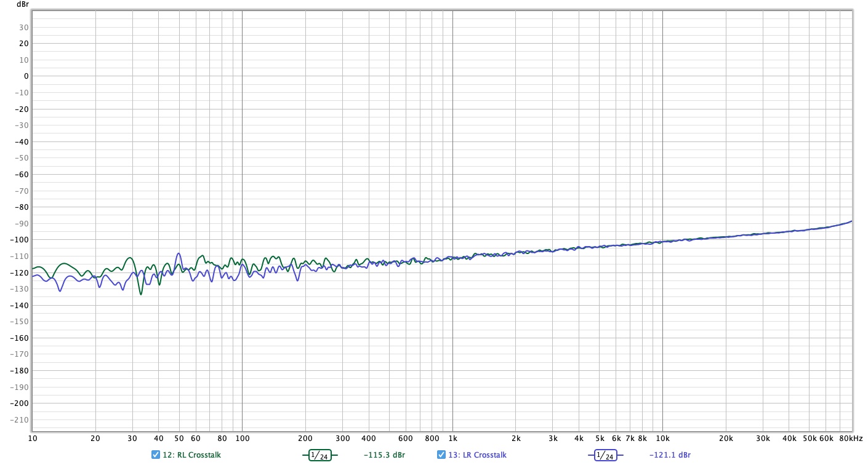Select the '12: RL Crosstalk' legend label
This screenshot has height=465, width=868.
point(191,455)
